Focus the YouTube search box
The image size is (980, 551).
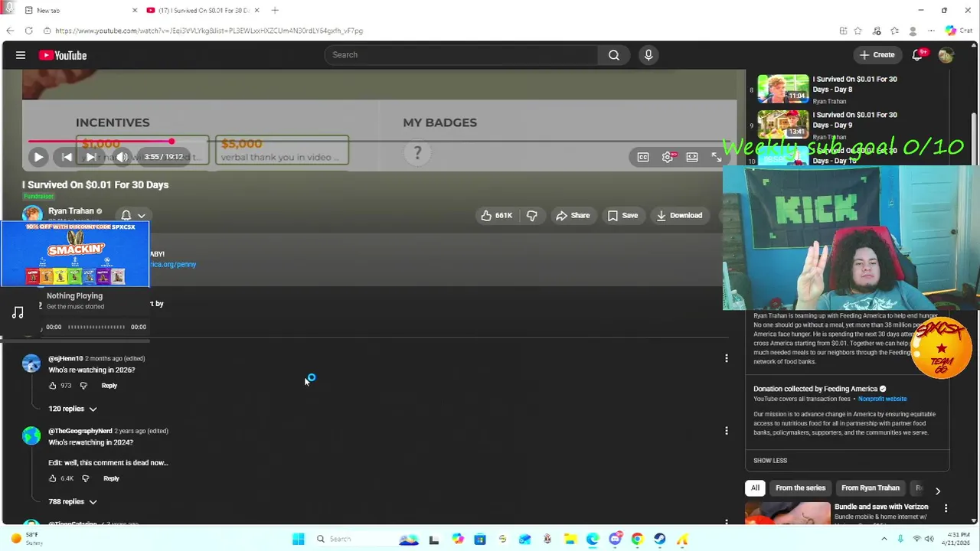click(461, 55)
